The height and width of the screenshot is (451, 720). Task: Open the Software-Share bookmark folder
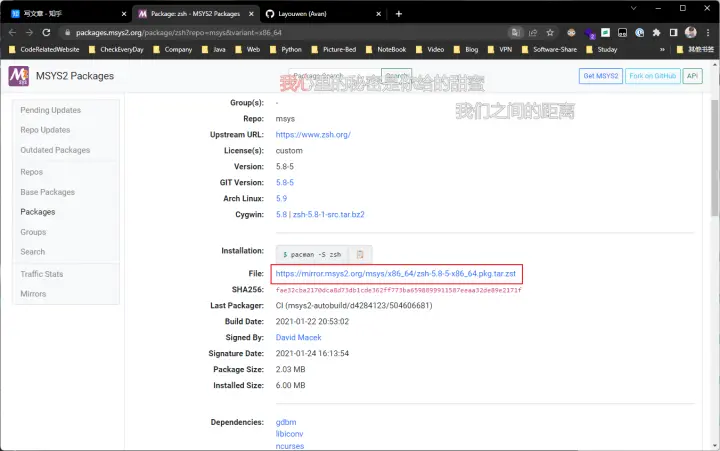pyautogui.click(x=549, y=50)
